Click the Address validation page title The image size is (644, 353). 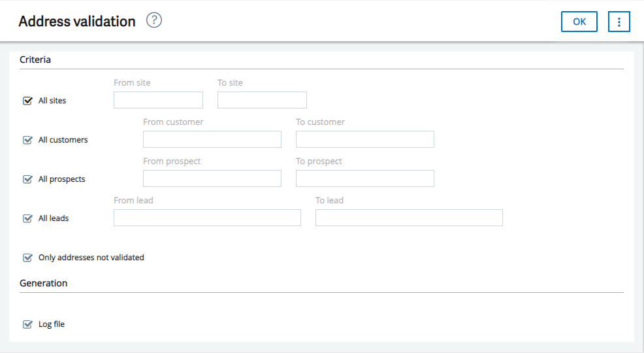(77, 21)
